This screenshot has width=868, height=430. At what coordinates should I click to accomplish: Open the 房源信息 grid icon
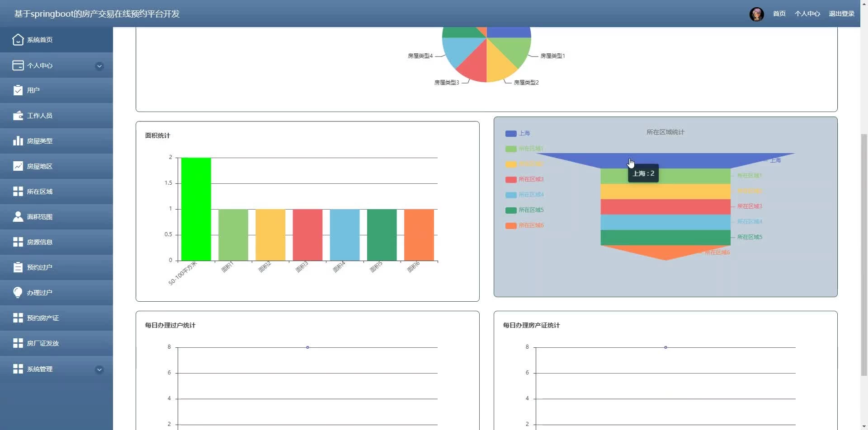[x=18, y=242]
